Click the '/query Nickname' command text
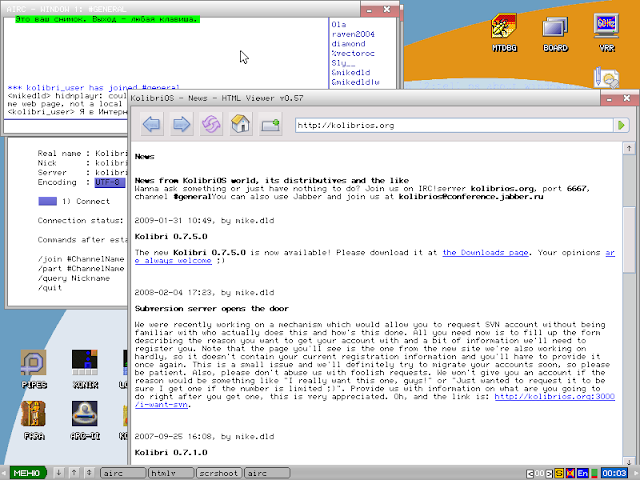Screen dimensions: 640x480 coord(74,278)
